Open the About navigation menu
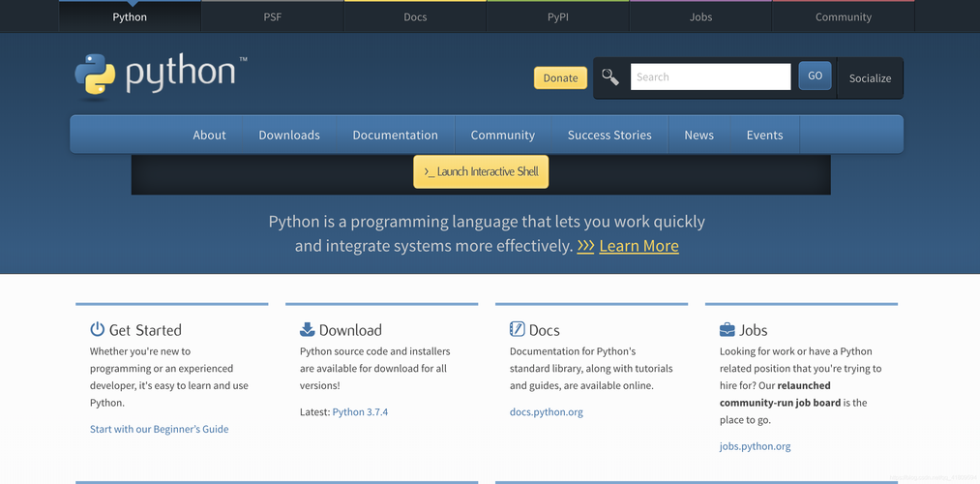The image size is (980, 484). pyautogui.click(x=209, y=136)
